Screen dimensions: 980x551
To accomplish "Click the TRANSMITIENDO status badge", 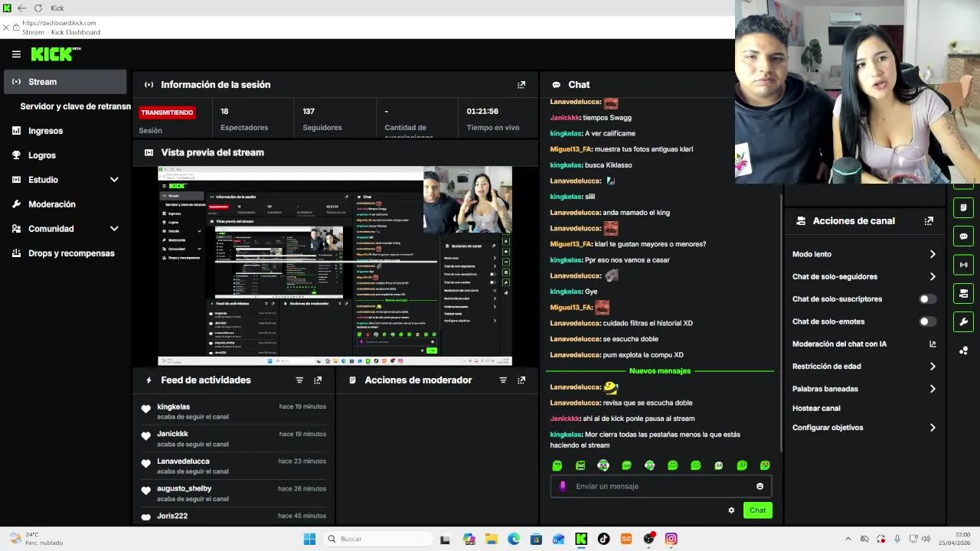I will tap(167, 112).
